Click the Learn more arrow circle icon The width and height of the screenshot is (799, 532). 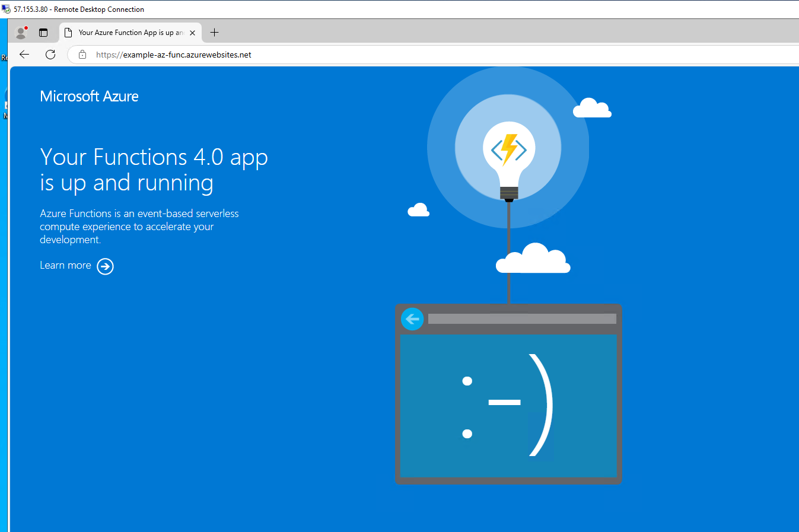coord(105,266)
